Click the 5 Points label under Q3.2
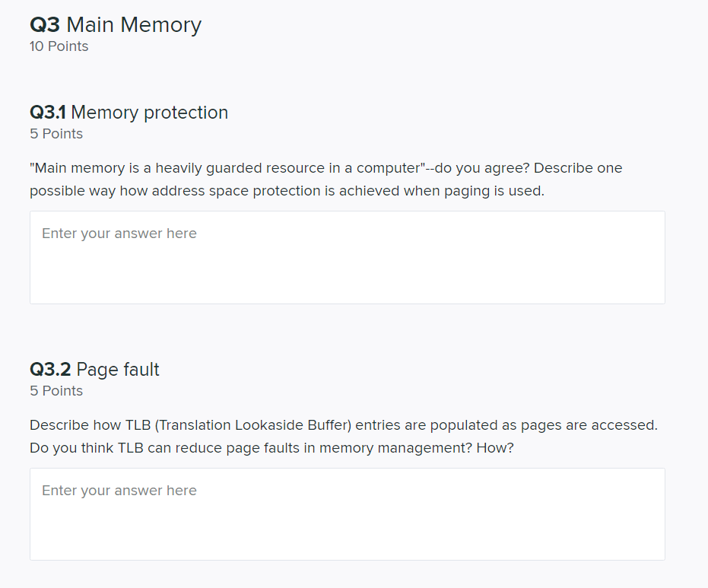Screen dimensions: 708x588 [56, 390]
